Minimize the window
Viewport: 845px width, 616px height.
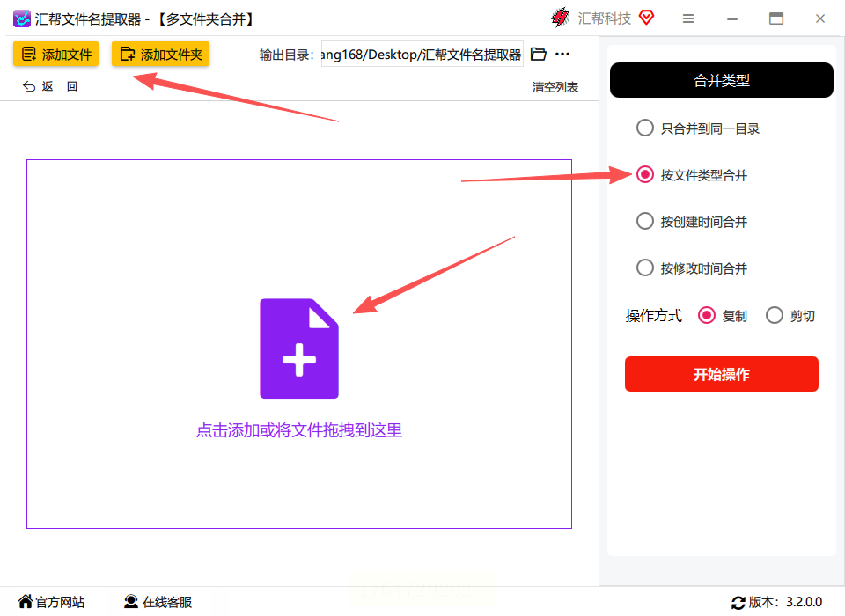[x=731, y=18]
